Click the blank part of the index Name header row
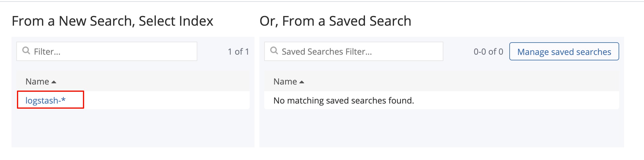This screenshot has width=644, height=160. pos(151,82)
